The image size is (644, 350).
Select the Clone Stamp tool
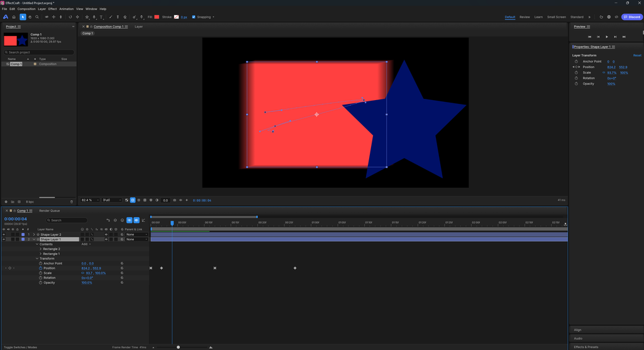[x=118, y=17]
